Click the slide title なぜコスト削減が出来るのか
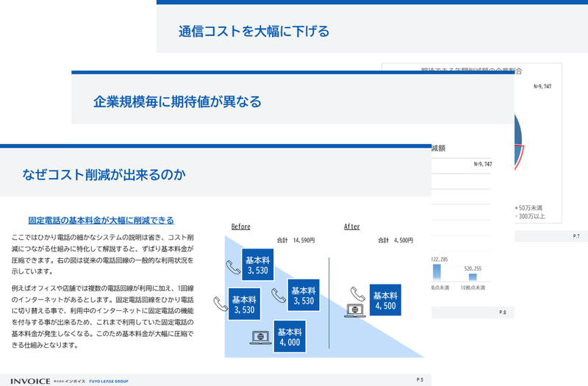The height and width of the screenshot is (386, 588). tap(104, 174)
